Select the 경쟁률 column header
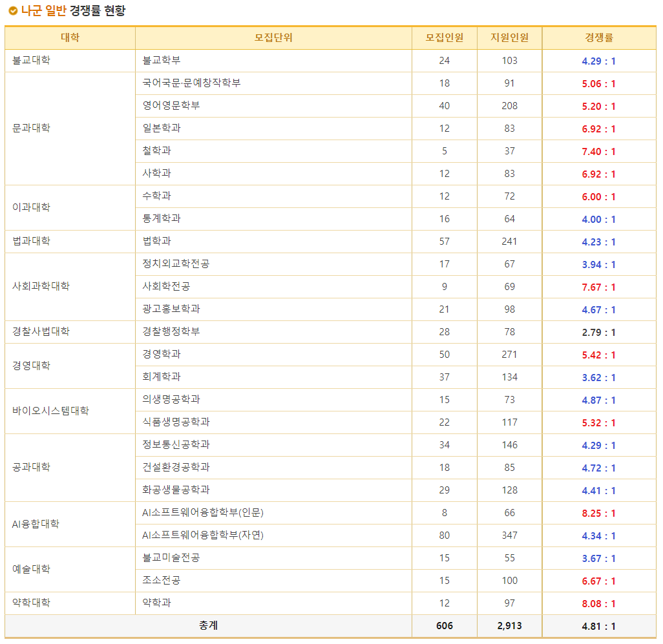This screenshot has width=663, height=644. pyautogui.click(x=599, y=38)
